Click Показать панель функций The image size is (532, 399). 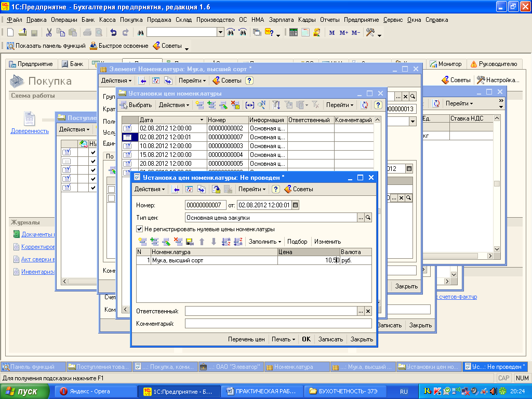(46, 46)
